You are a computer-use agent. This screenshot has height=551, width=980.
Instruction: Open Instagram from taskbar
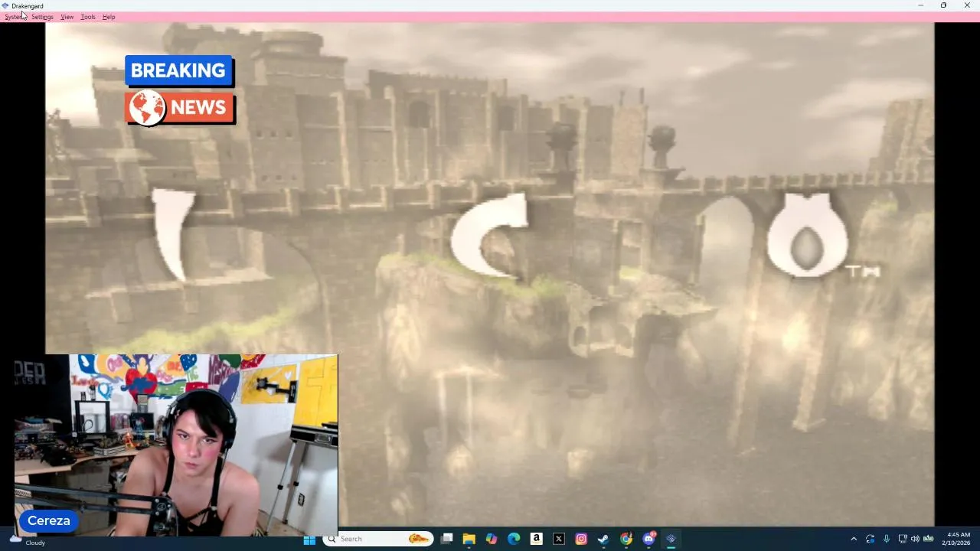[581, 539]
